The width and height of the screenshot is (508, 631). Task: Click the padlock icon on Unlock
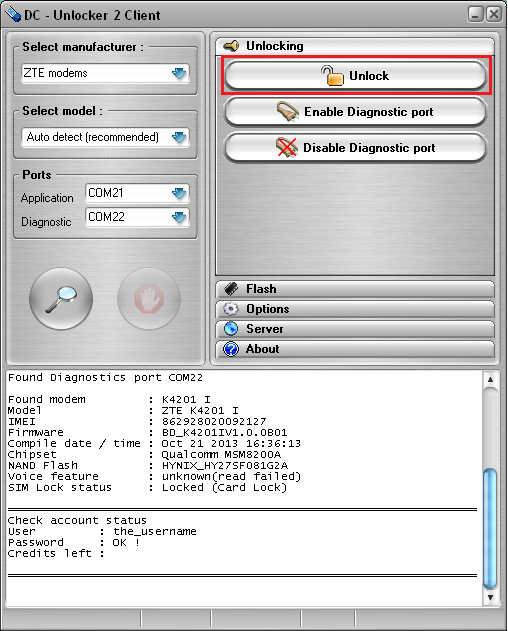[x=332, y=76]
